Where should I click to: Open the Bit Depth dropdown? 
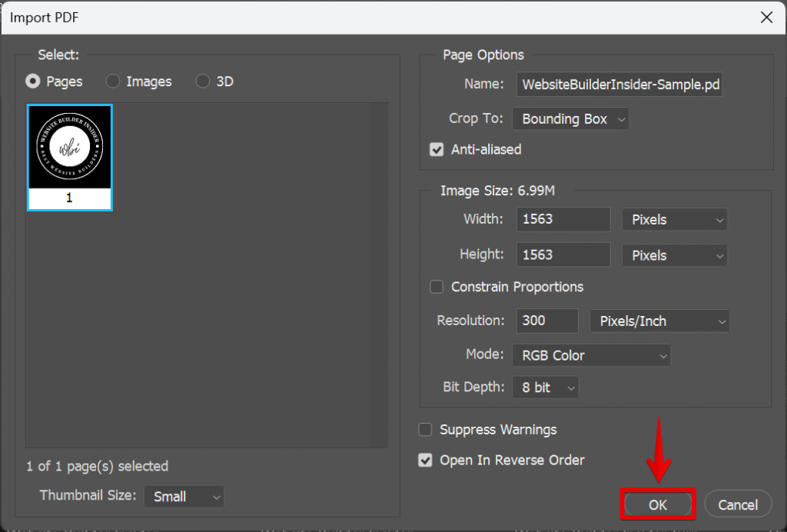coord(545,387)
